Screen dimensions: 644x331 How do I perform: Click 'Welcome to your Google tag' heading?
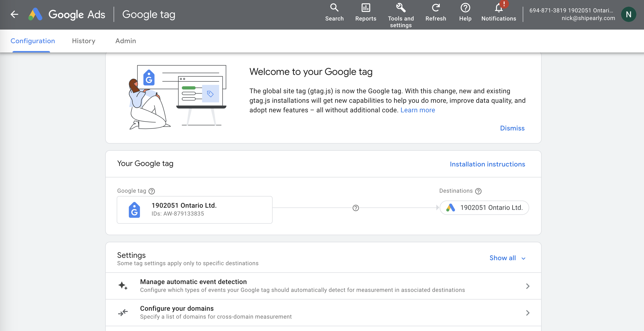311,72
